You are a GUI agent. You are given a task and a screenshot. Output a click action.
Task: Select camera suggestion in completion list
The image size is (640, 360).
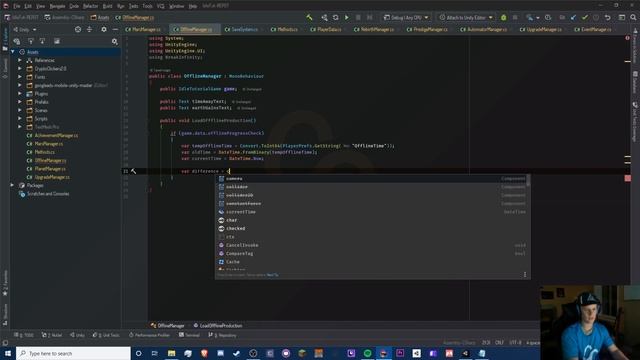pos(372,179)
